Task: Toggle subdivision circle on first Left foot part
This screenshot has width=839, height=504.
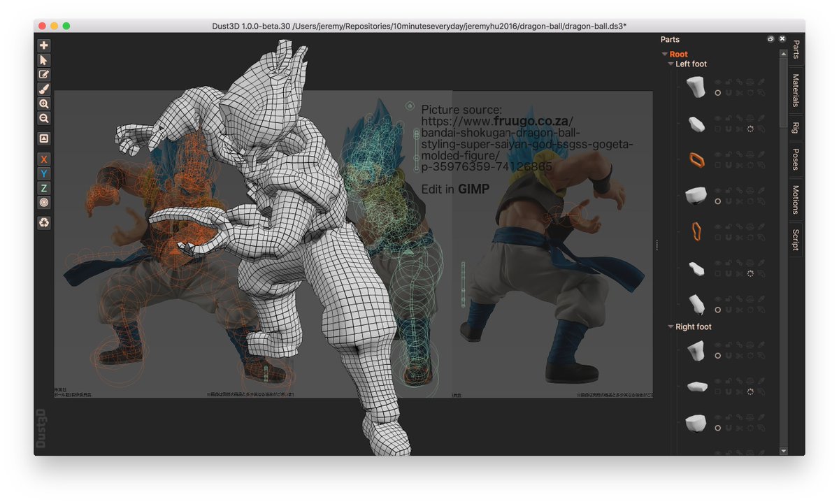Action: pyautogui.click(x=717, y=93)
